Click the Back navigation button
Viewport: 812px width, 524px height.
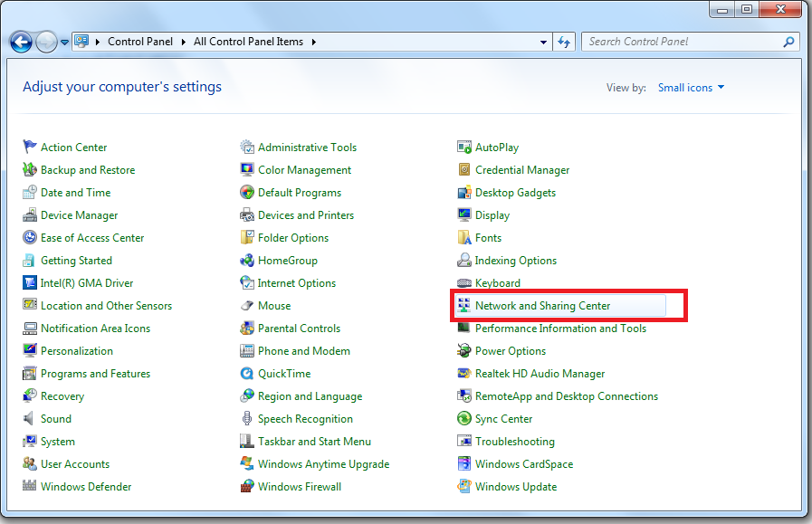[21, 42]
